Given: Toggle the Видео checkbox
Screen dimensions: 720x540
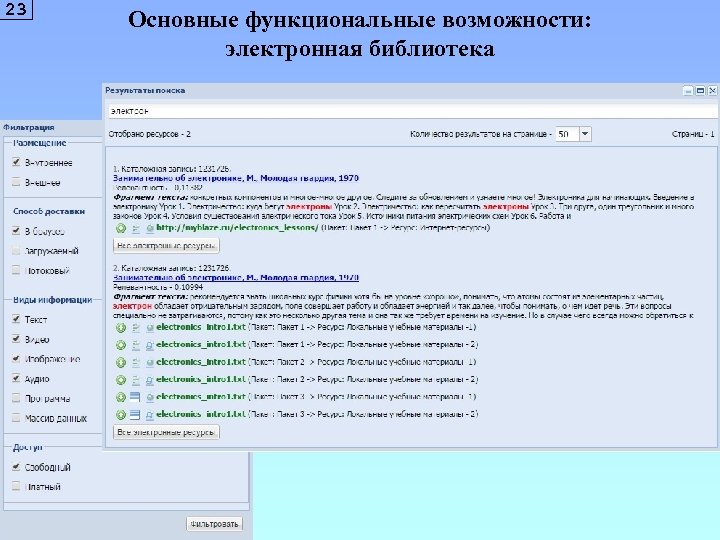Looking at the screenshot, I should coord(16,339).
